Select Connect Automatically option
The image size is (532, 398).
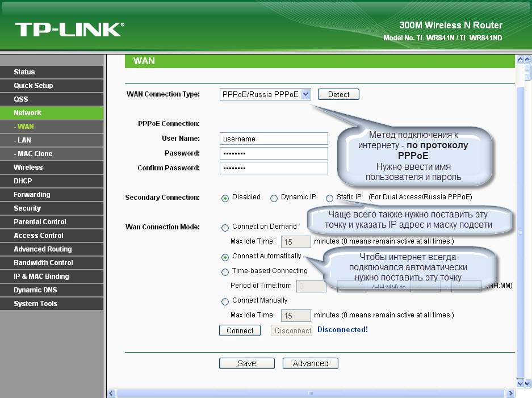click(x=225, y=257)
